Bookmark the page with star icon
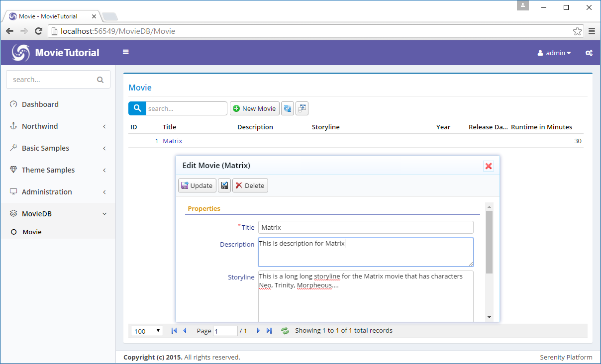601x364 pixels. (x=577, y=31)
